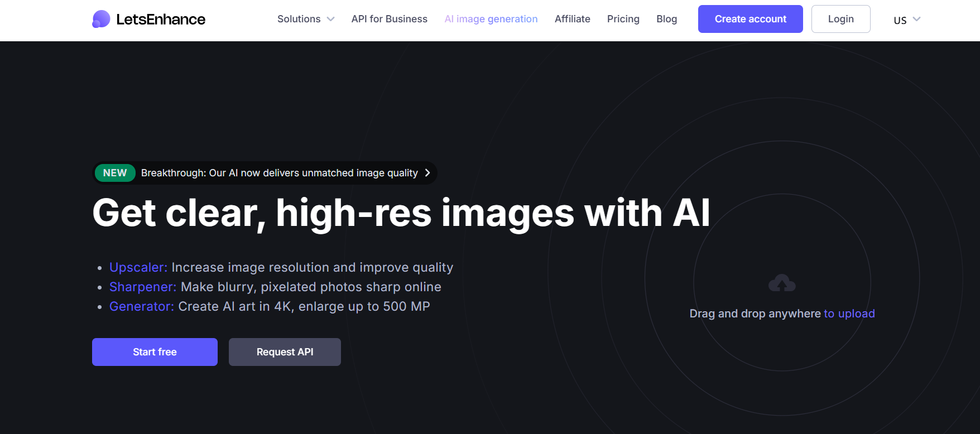980x434 pixels.
Task: Open the US language selector
Action: click(906, 20)
